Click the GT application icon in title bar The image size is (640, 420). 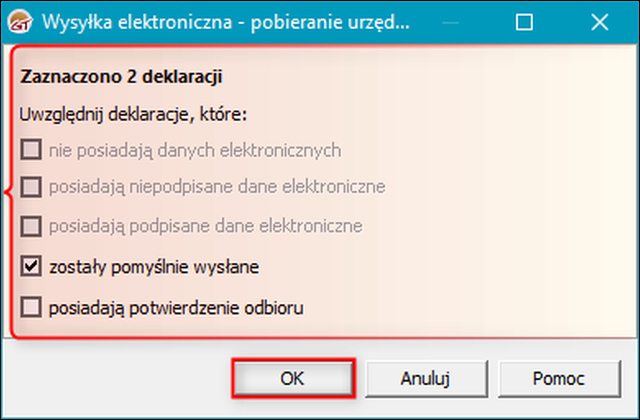click(x=20, y=23)
